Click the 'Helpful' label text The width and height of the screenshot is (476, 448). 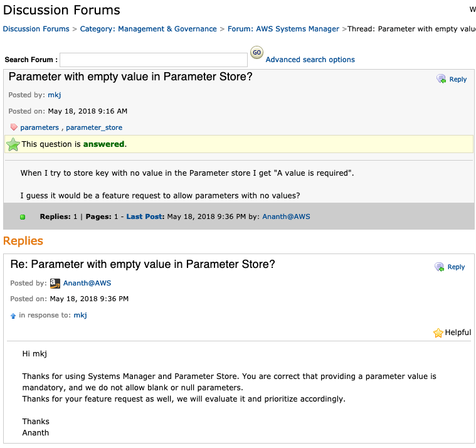[x=458, y=333]
